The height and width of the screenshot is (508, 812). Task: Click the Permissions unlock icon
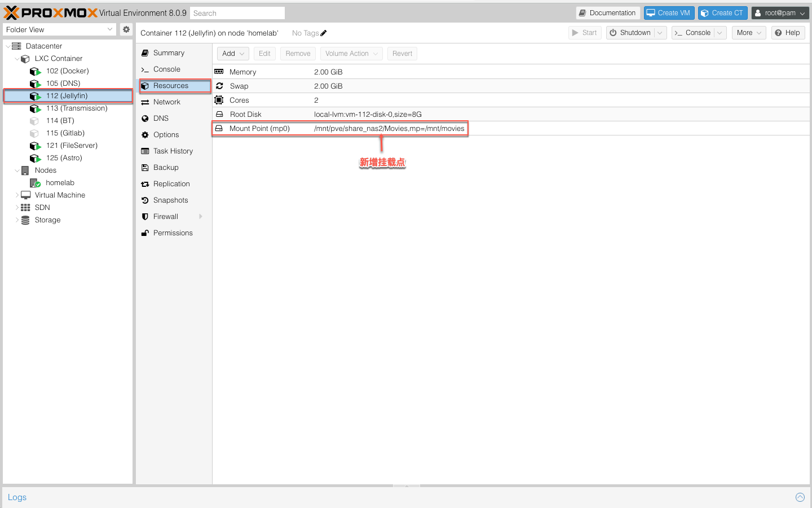click(x=145, y=233)
